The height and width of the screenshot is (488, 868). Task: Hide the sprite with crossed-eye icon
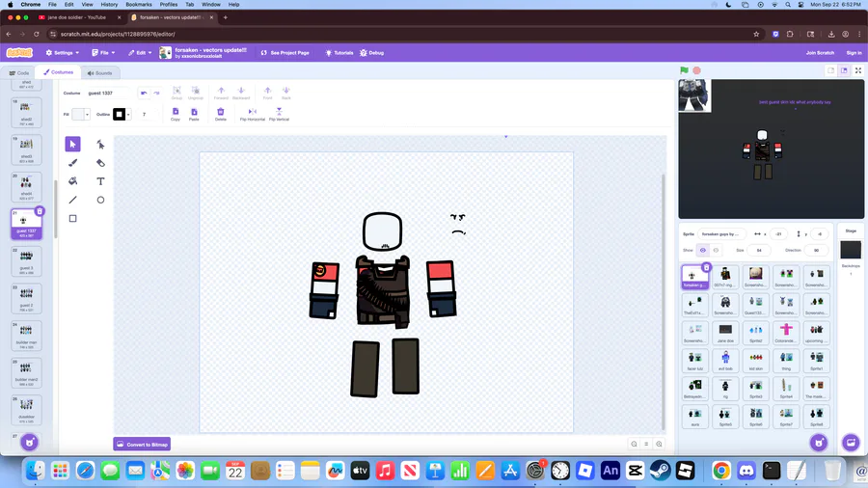pos(716,250)
